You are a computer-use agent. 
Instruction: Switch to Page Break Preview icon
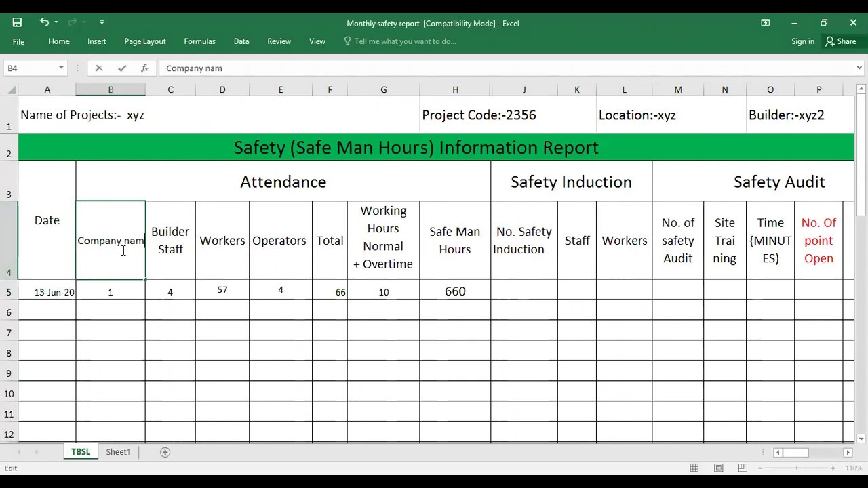coord(743,468)
